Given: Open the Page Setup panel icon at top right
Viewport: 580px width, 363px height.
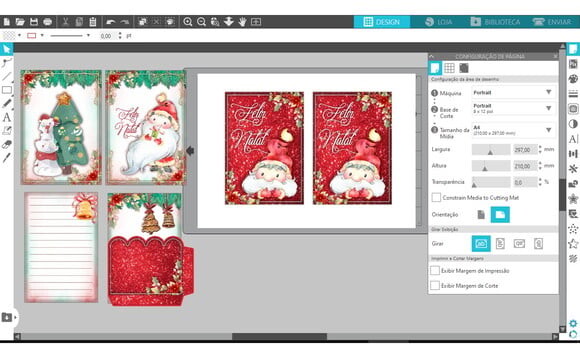Looking at the screenshot, I should coord(573,49).
